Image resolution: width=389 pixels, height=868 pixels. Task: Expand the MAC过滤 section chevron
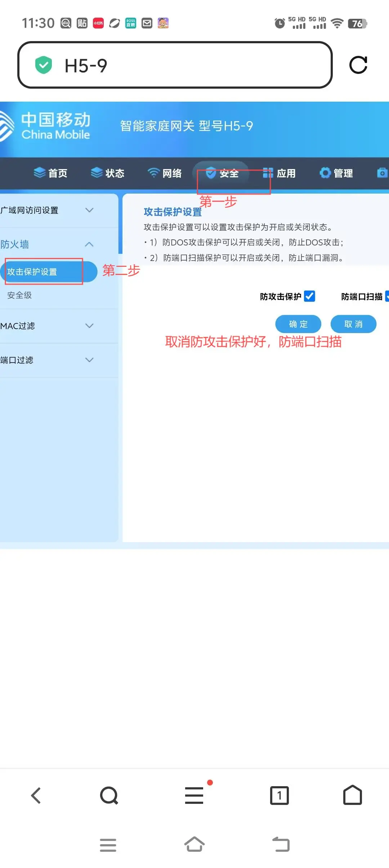click(x=89, y=325)
